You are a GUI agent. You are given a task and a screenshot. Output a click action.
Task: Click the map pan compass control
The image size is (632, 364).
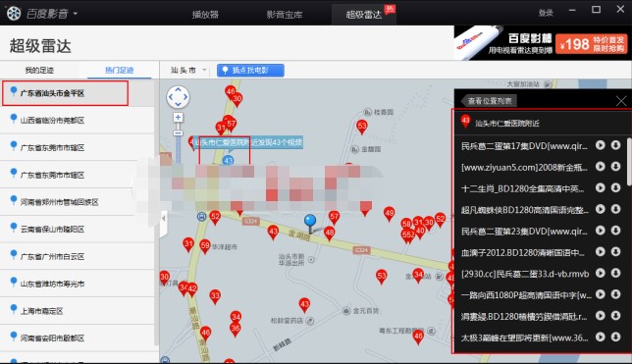(x=178, y=97)
